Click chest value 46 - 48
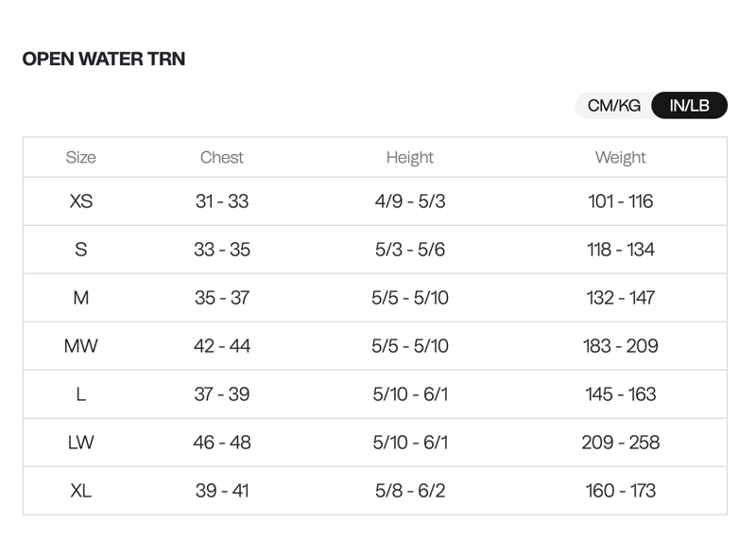 point(222,443)
